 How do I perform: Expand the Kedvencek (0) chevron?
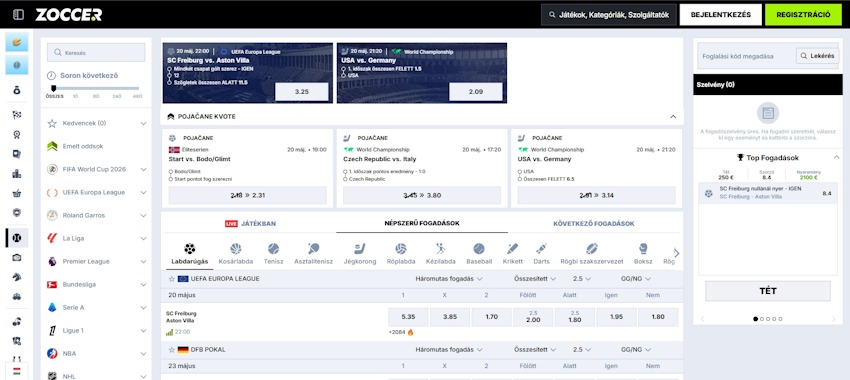coord(143,124)
